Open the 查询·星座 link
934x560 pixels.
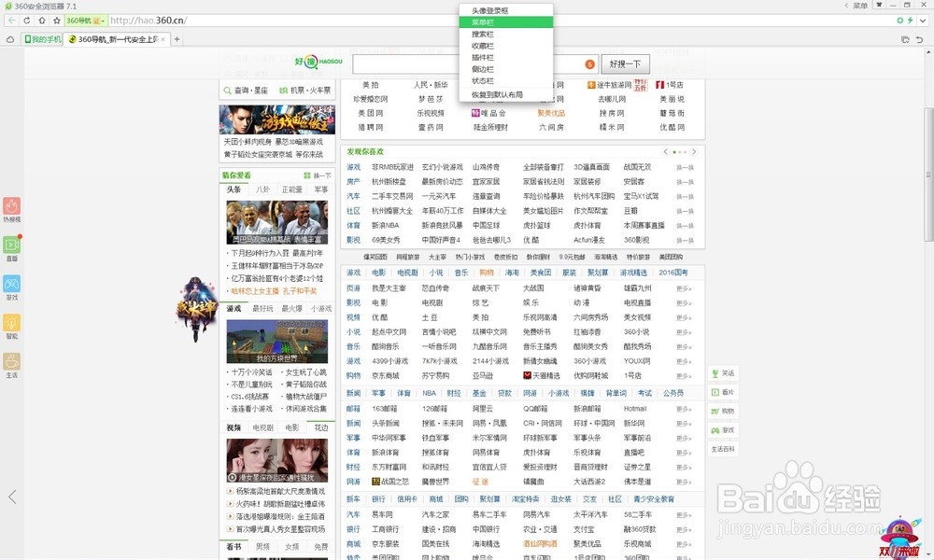(x=246, y=91)
